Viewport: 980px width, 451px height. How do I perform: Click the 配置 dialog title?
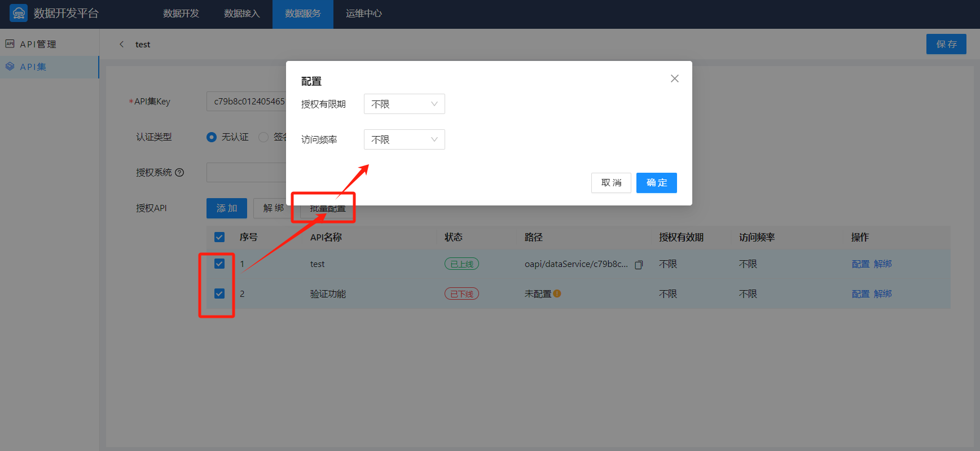(311, 81)
